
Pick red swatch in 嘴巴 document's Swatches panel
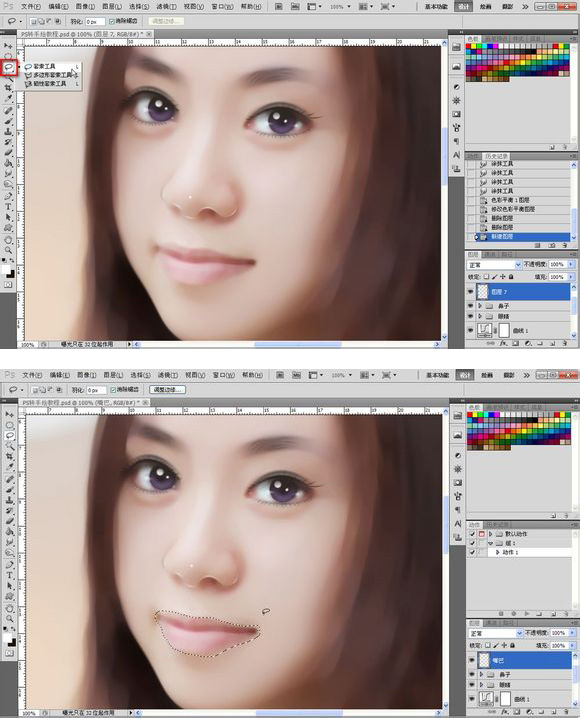469,415
